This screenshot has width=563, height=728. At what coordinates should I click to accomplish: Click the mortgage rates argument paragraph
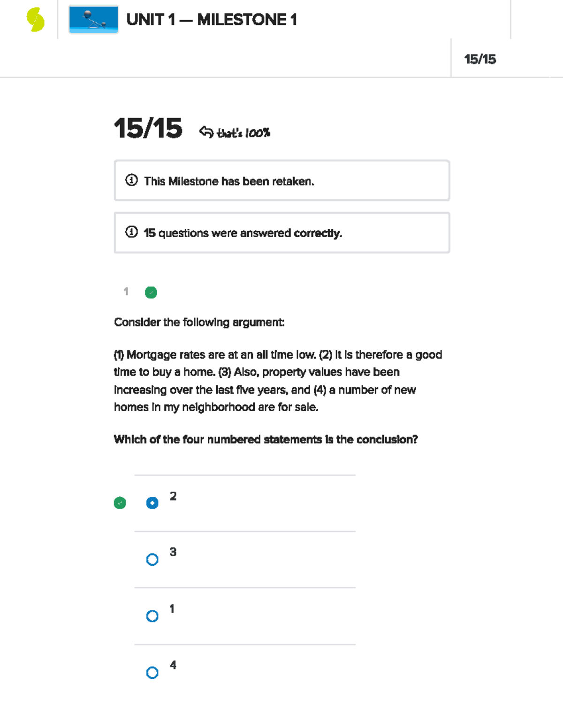(278, 381)
